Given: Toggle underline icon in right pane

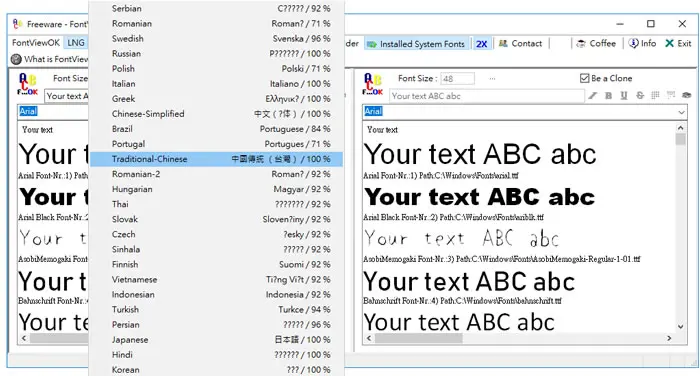Looking at the screenshot, I should point(624,96).
